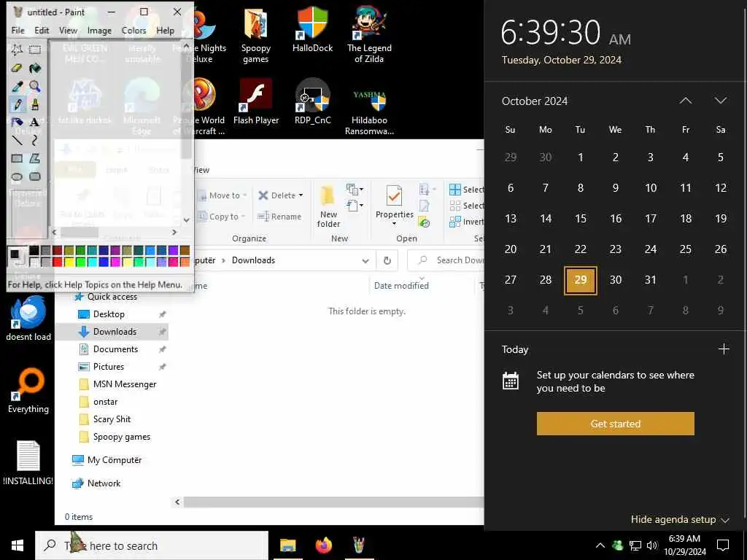Click Explorer horizontal scrollbar left arrow

[x=178, y=502]
